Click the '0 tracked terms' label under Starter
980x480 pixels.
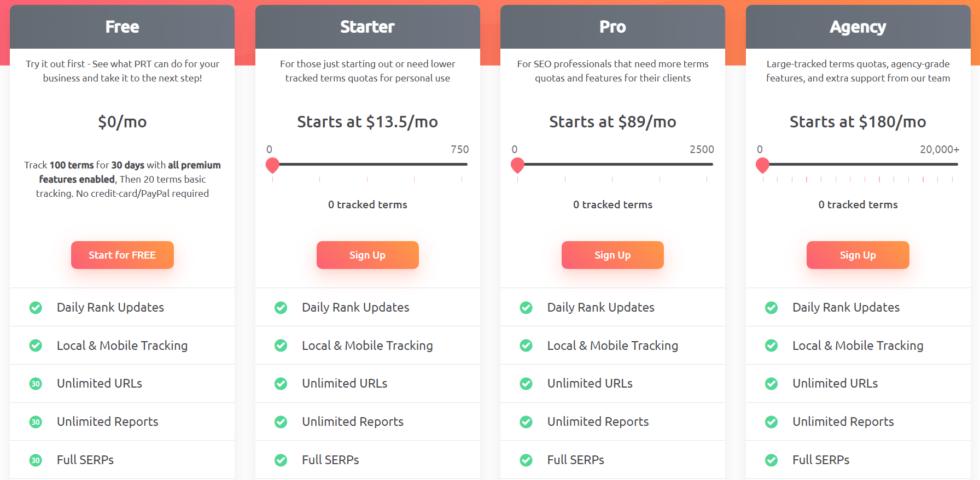[x=367, y=204]
